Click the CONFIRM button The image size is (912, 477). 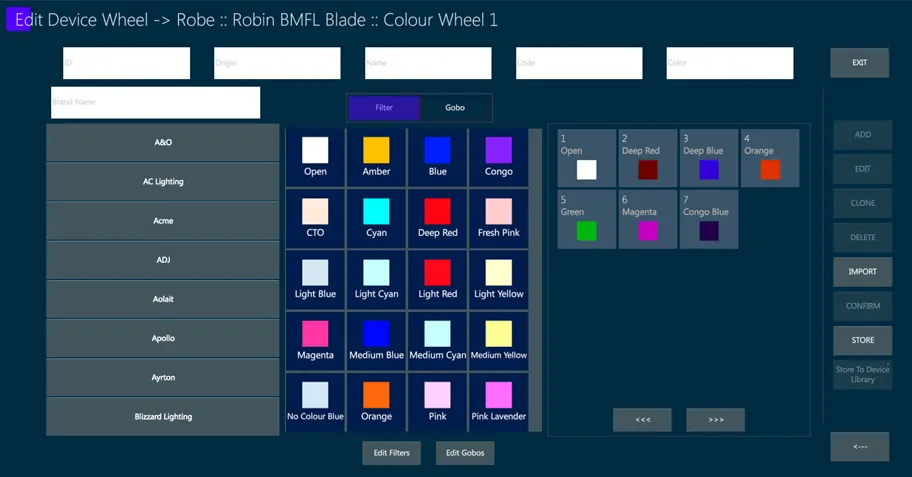863,306
